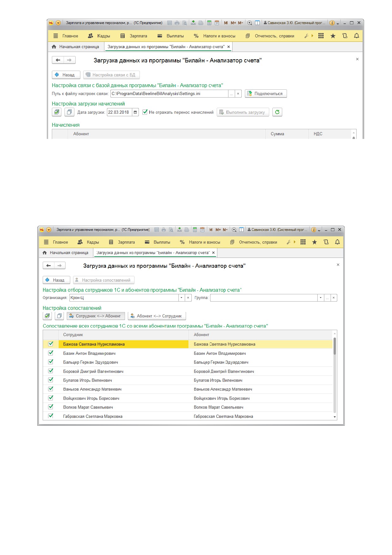392x555 pixels.
Task: Expand the Организация dropdown arrow
Action: tap(181, 298)
